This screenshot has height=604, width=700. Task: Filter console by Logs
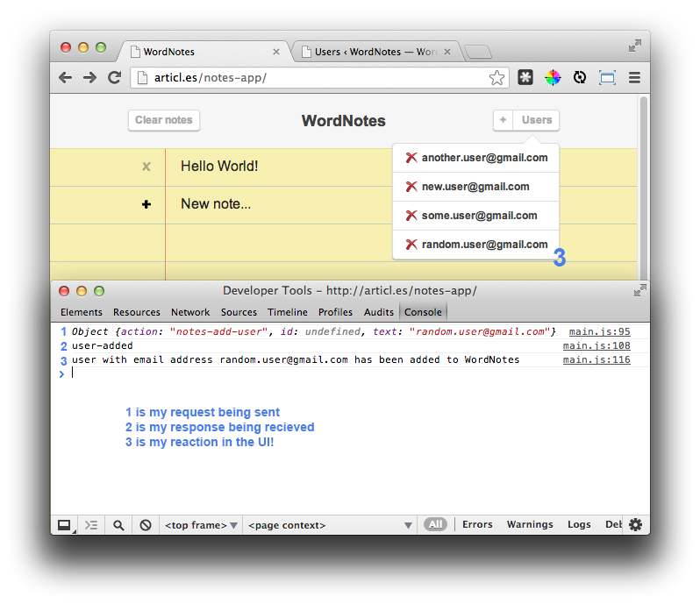579,524
